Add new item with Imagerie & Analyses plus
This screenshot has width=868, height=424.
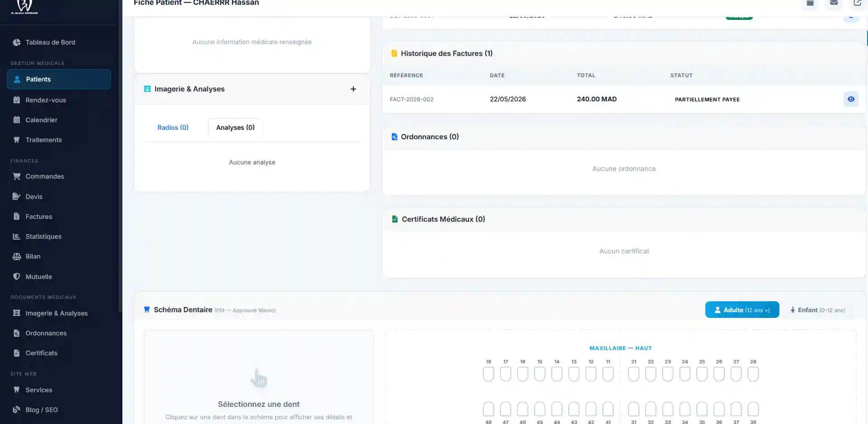(353, 89)
